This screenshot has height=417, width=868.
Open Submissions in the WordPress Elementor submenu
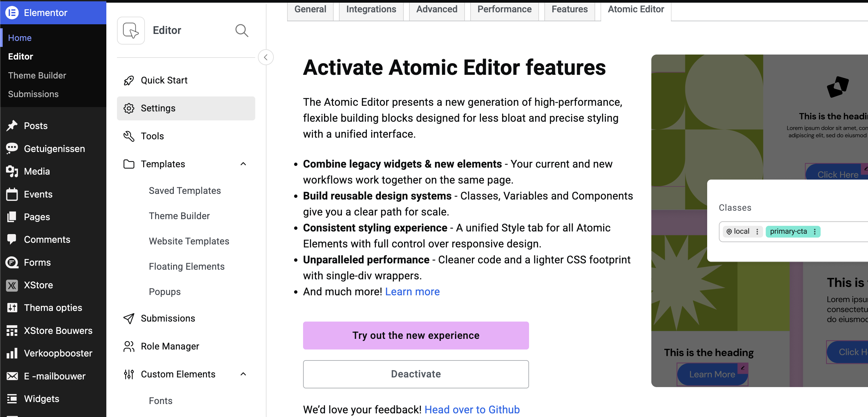[33, 94]
